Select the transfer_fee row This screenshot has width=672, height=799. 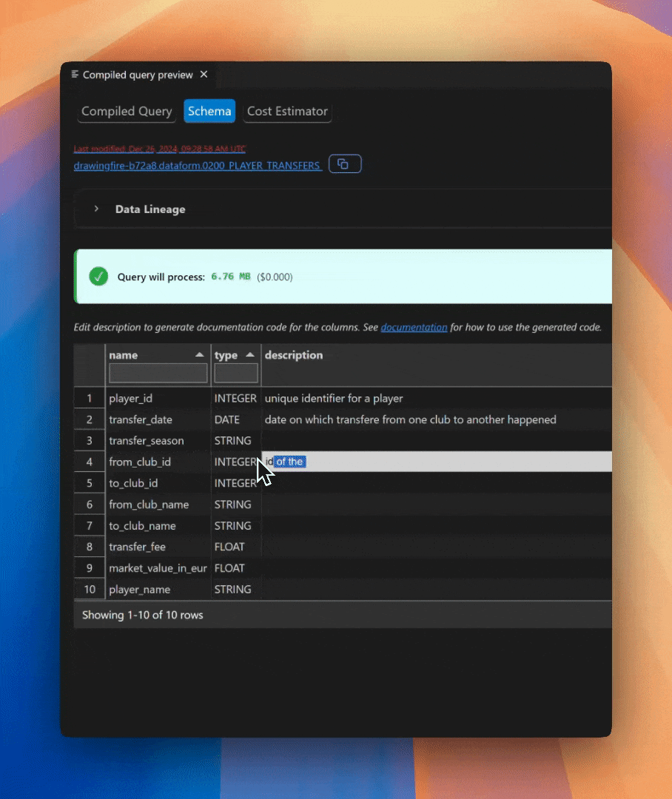point(158,547)
